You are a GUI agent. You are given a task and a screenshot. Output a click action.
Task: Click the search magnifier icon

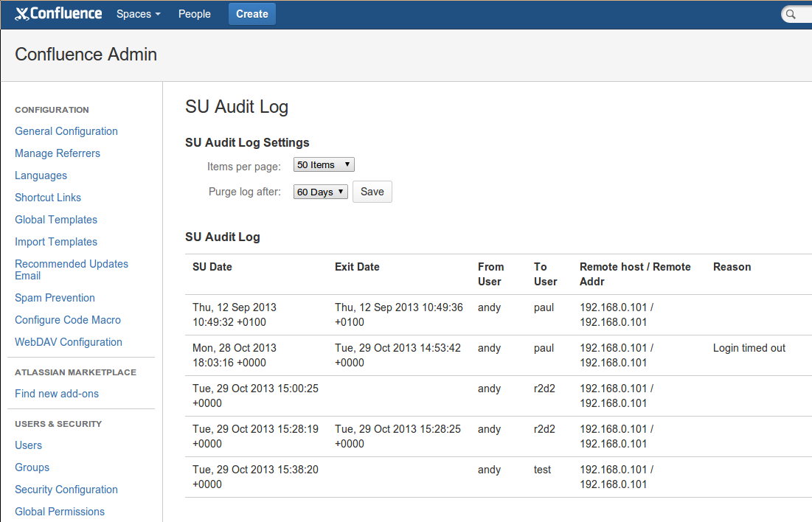pos(791,14)
